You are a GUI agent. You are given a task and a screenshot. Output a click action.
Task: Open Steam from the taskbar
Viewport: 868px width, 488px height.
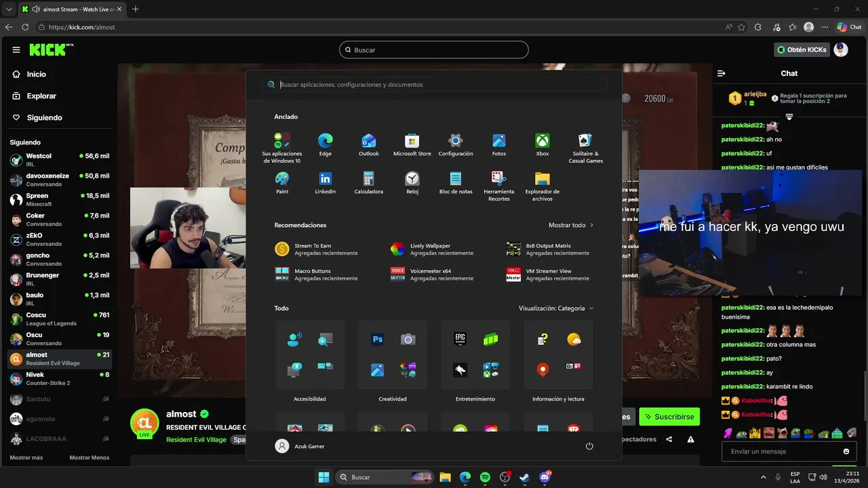[524, 477]
